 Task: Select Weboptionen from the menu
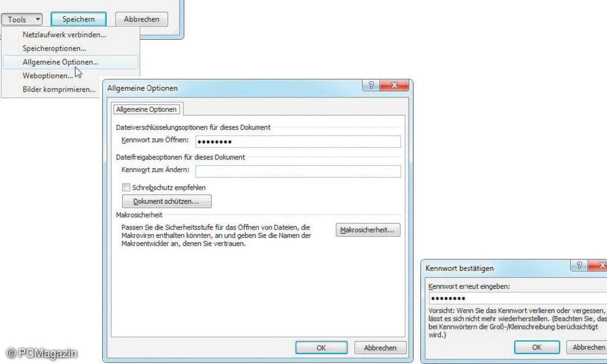pos(48,76)
